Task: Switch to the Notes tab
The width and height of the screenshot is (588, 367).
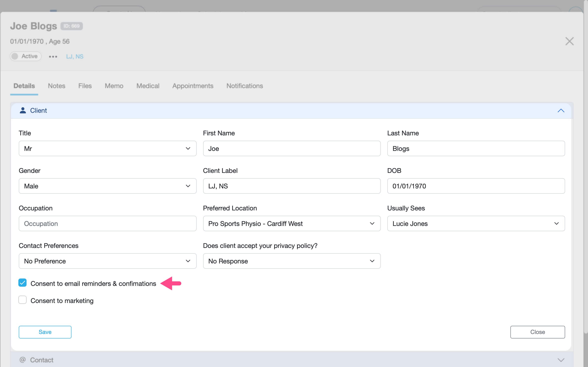Action: coord(56,86)
